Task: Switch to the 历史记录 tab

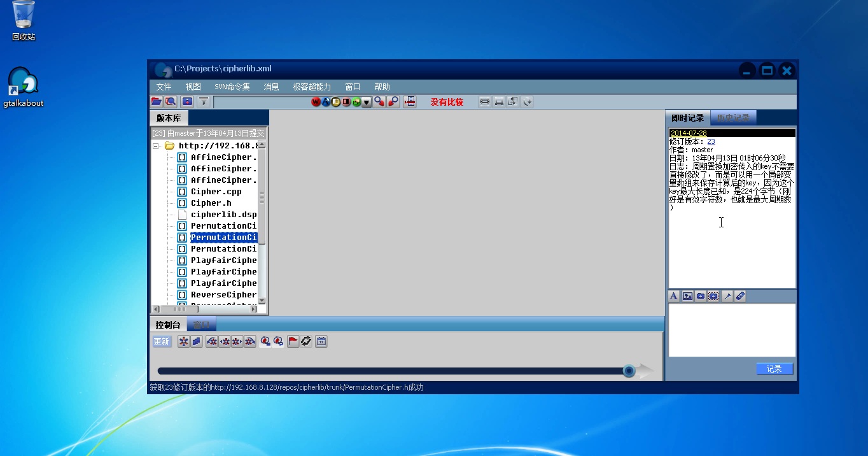Action: tap(733, 118)
